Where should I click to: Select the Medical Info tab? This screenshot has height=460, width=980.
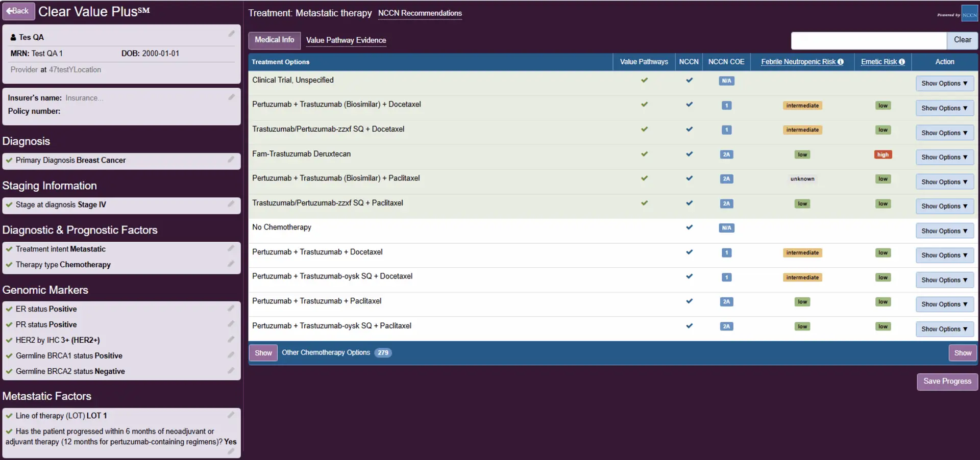point(274,40)
